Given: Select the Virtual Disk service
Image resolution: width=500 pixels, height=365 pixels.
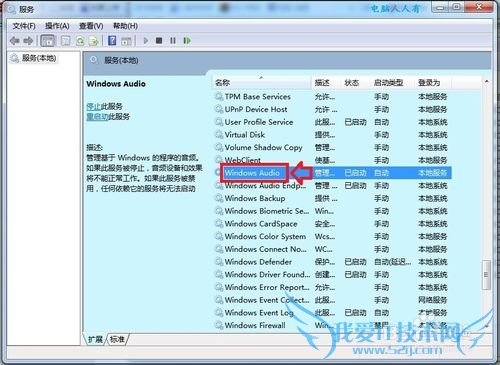Looking at the screenshot, I should point(332,135).
